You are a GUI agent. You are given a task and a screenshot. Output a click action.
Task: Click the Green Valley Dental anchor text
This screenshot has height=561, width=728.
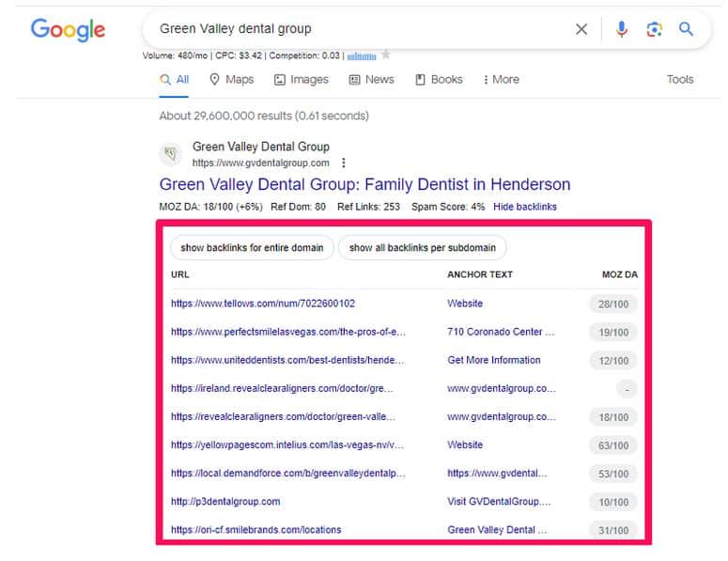(x=497, y=529)
